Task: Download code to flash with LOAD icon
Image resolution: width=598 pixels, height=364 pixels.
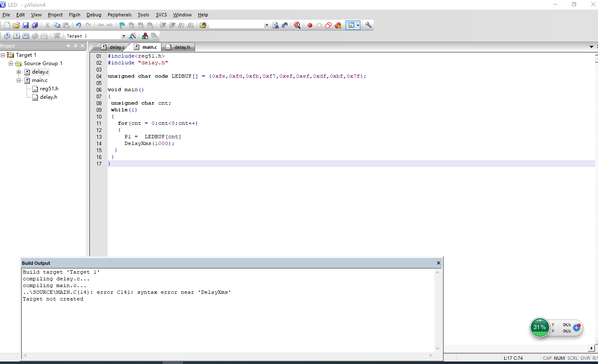Action: click(x=57, y=36)
